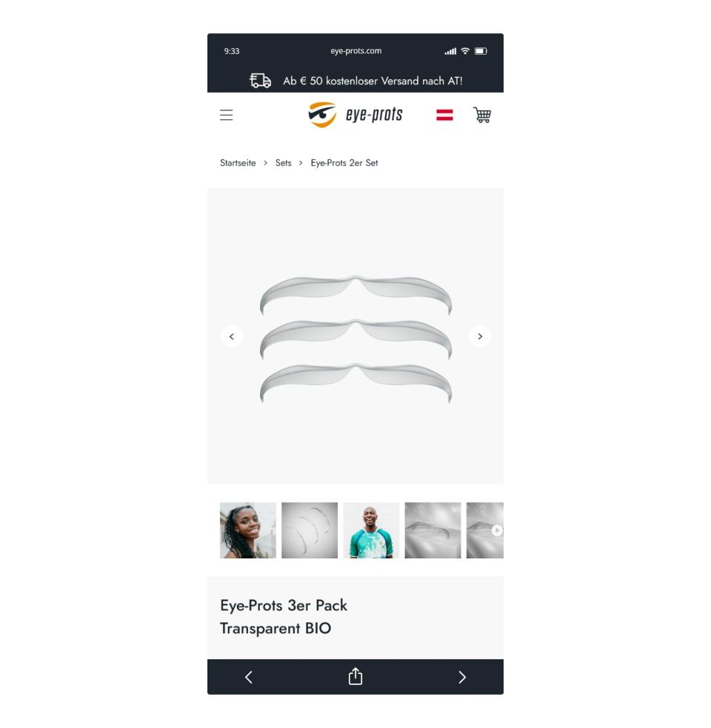Go back with browser back arrow

click(249, 677)
